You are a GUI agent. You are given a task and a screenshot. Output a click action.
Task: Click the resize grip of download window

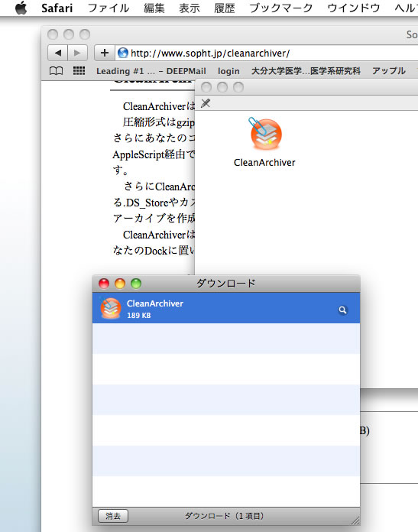[355, 521]
